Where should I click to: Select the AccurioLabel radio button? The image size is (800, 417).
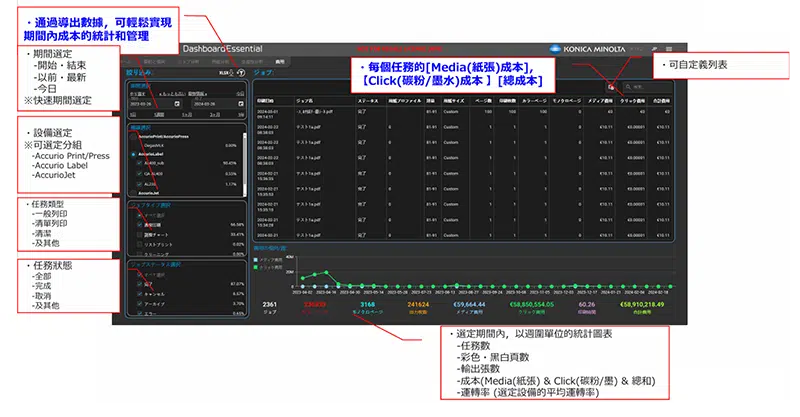pyautogui.click(x=133, y=154)
